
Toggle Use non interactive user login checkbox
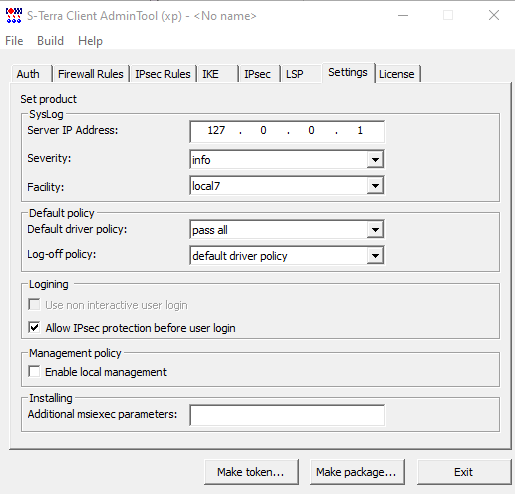point(34,305)
